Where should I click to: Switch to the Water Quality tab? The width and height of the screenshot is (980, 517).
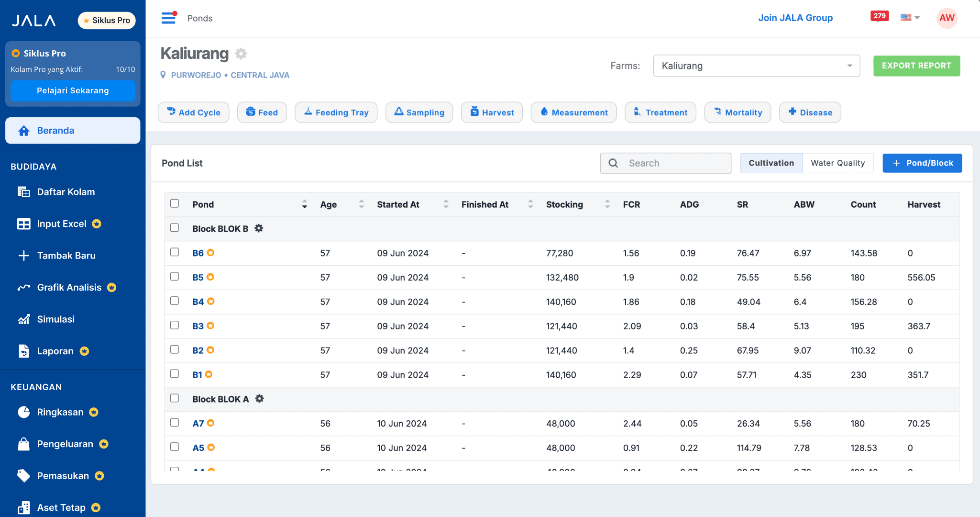(x=838, y=163)
